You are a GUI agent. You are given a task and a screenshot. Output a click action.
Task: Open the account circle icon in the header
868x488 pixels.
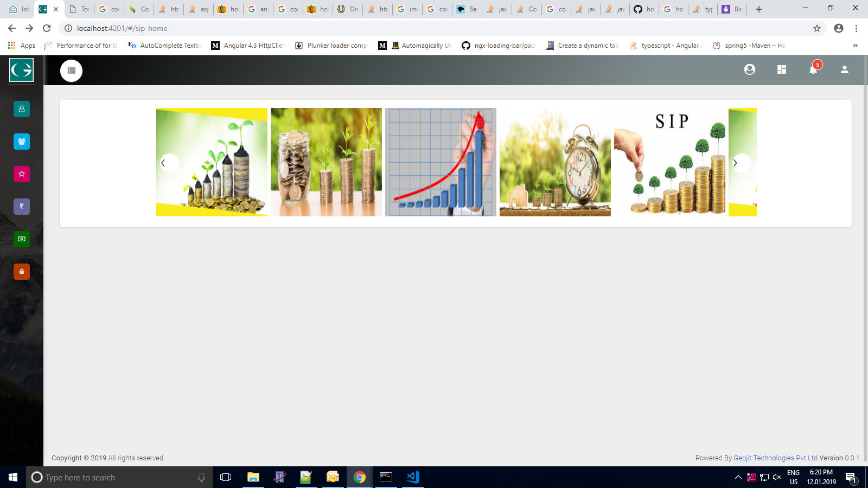(749, 69)
